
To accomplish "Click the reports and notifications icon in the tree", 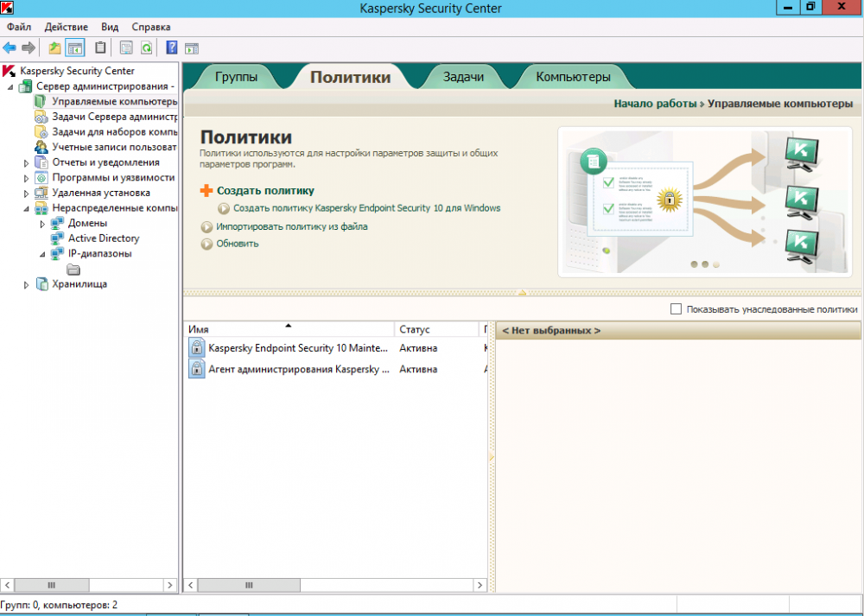I will tap(41, 162).
